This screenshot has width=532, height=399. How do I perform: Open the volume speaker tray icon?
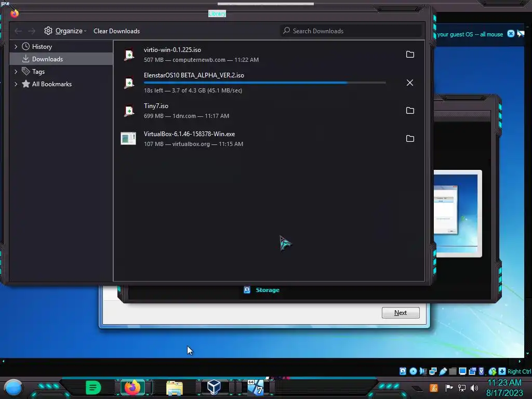click(x=474, y=388)
